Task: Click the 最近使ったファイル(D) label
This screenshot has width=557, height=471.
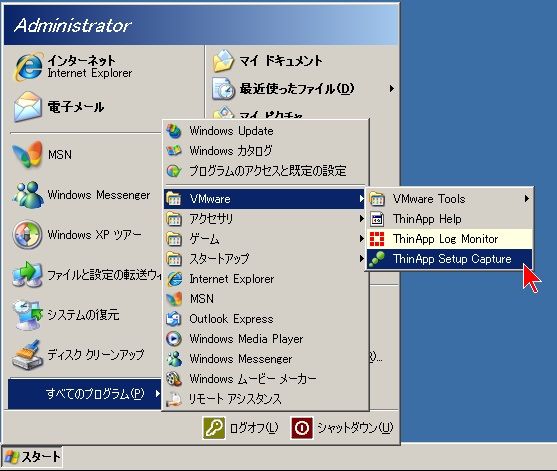Action: click(x=297, y=88)
